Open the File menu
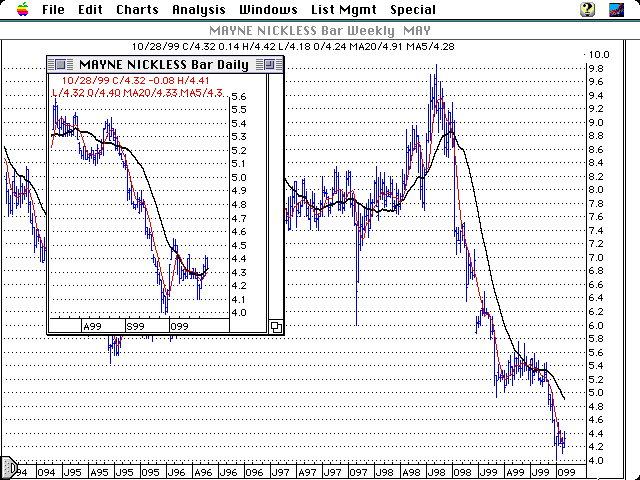The width and height of the screenshot is (640, 480). click(x=53, y=9)
